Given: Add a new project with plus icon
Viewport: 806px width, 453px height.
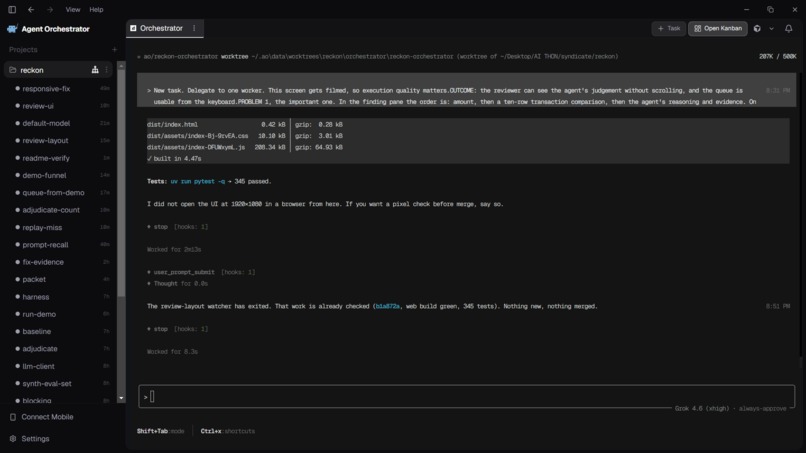Looking at the screenshot, I should tap(114, 50).
